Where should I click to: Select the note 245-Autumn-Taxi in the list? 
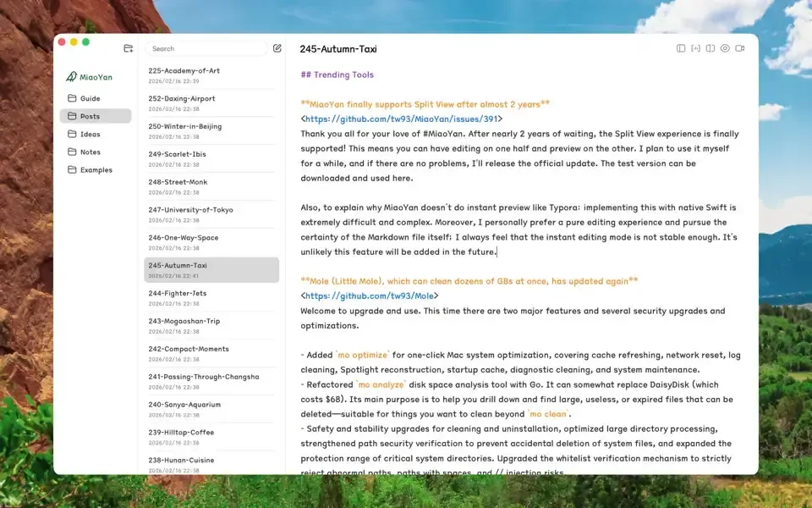point(211,270)
